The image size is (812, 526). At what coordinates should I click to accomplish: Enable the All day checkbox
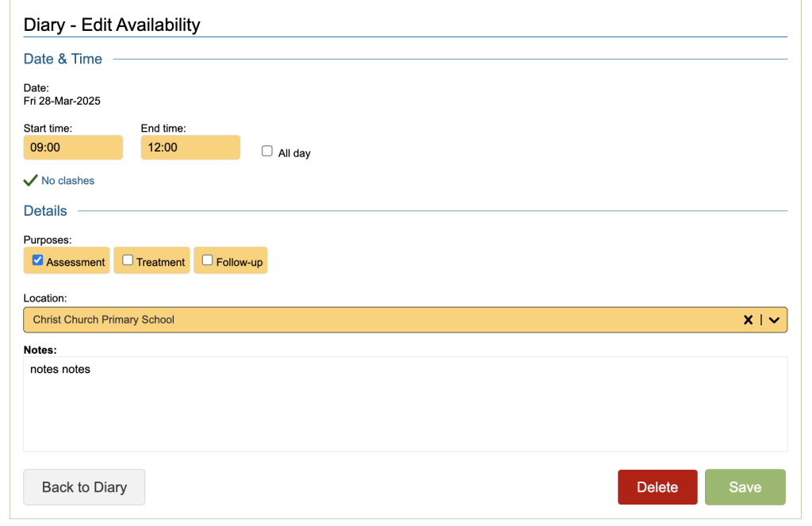coord(267,152)
